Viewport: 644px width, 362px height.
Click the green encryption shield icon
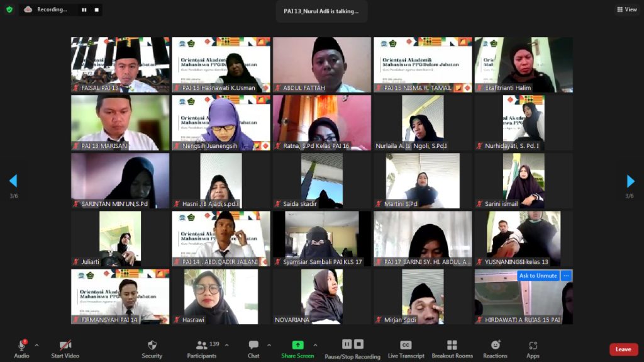pyautogui.click(x=9, y=9)
